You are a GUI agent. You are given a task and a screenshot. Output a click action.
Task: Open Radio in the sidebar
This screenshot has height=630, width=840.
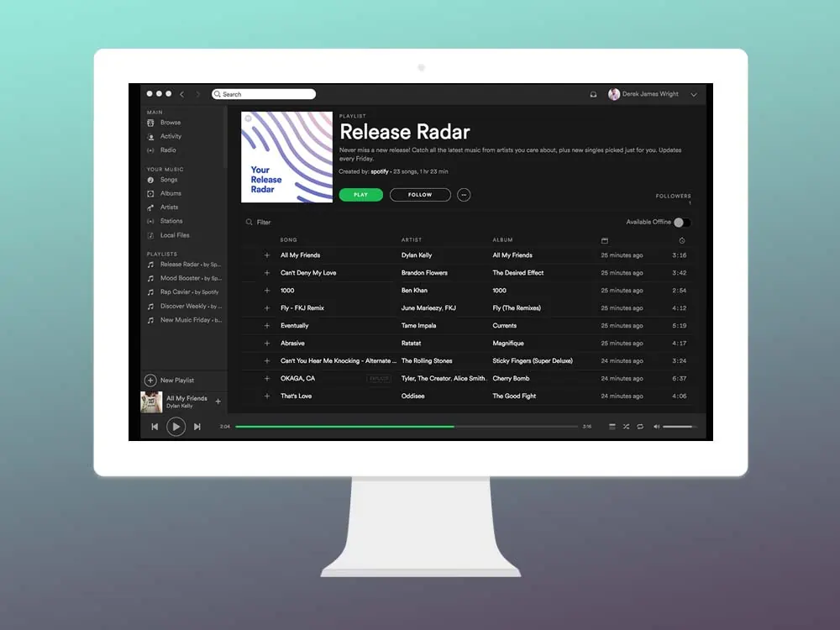(x=168, y=150)
